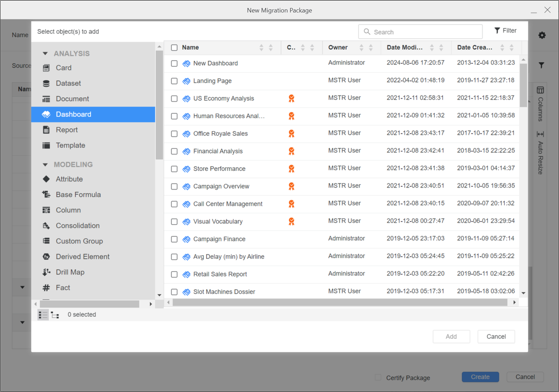Collapse the MODELING section

point(45,165)
